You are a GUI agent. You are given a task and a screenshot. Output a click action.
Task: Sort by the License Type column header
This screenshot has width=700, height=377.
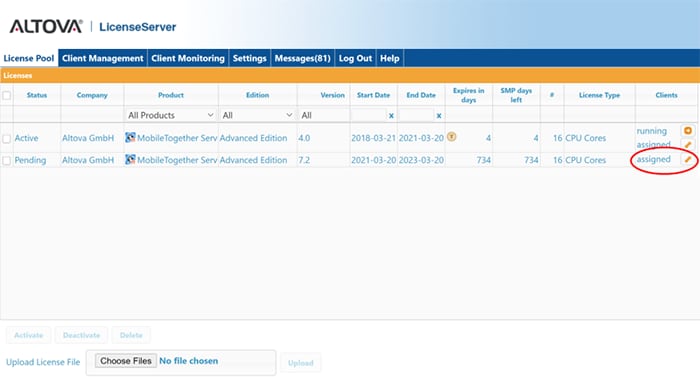(x=600, y=95)
